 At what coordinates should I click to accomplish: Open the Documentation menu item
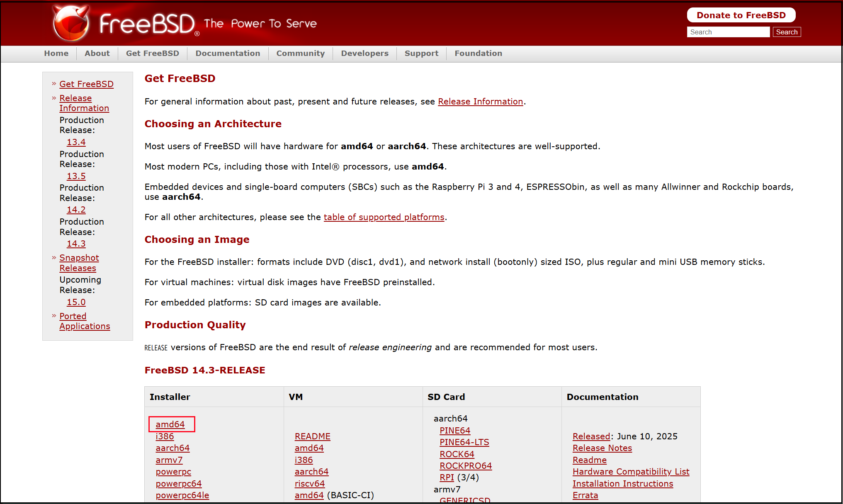(x=228, y=53)
